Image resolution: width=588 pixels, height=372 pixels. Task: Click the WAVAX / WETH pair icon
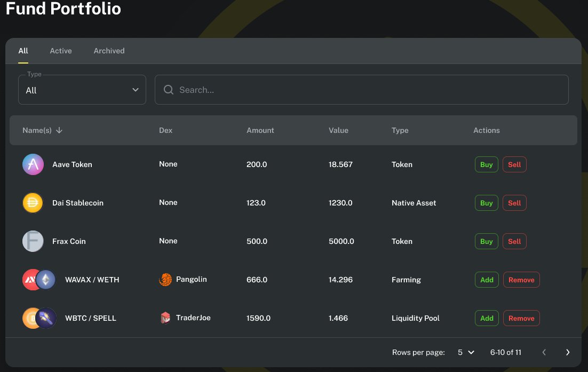[39, 280]
